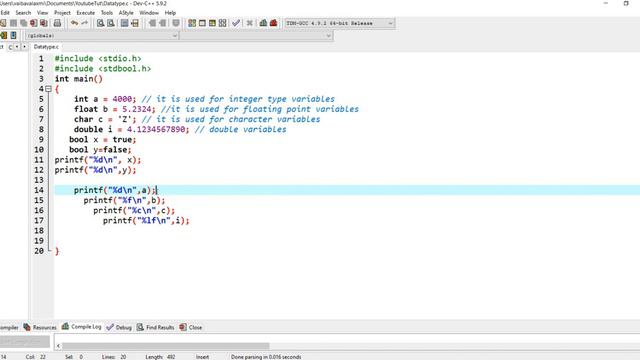The height and width of the screenshot is (360, 640).
Task: Open the Search menu
Action: coord(23,13)
